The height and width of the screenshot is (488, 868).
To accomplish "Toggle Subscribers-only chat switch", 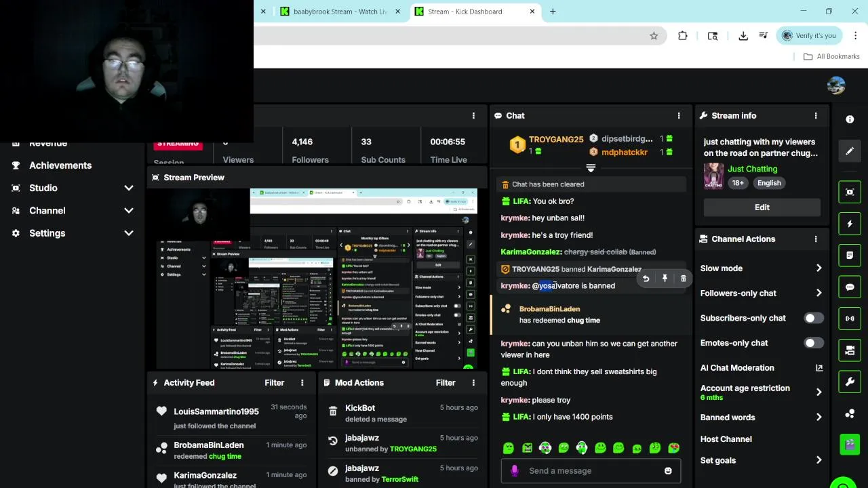I will (x=813, y=318).
